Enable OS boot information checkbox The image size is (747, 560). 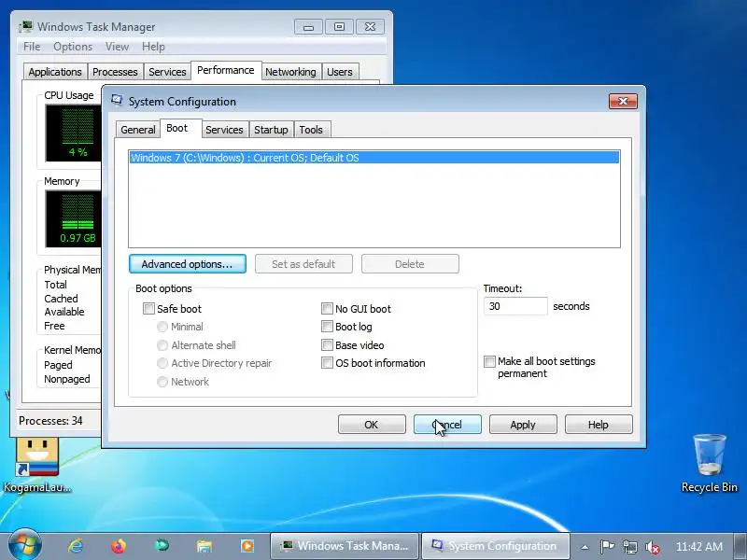point(327,363)
